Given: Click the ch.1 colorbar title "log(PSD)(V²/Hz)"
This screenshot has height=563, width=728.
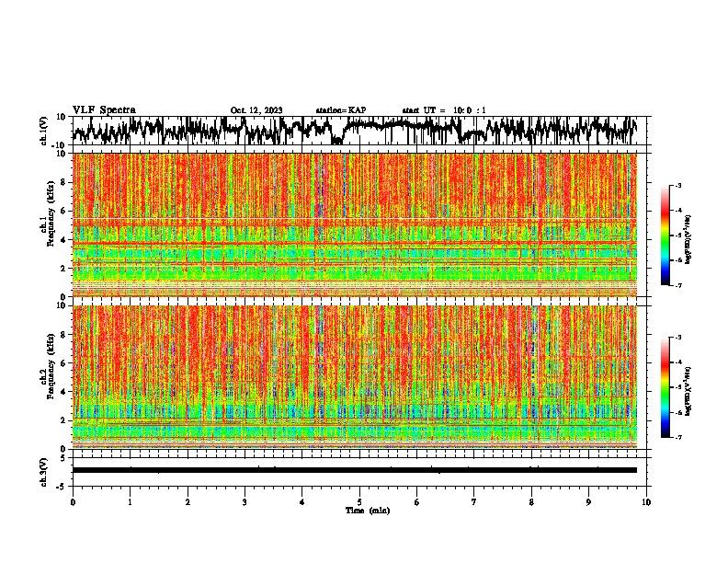Looking at the screenshot, I should 688,239.
